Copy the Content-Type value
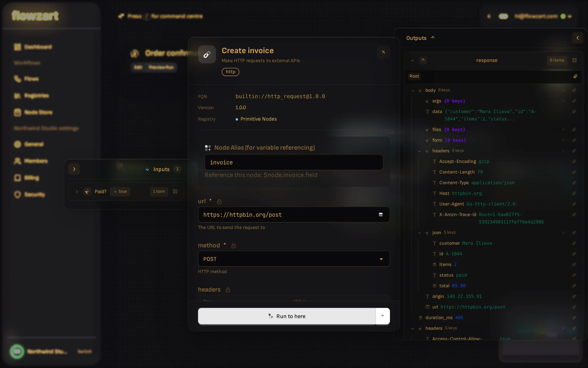The width and height of the screenshot is (588, 368). tap(574, 183)
